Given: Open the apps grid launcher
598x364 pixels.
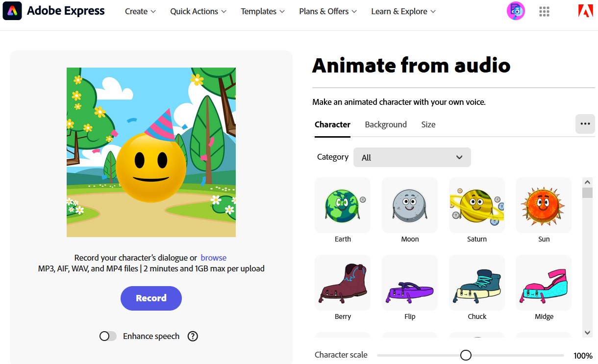Looking at the screenshot, I should (544, 11).
